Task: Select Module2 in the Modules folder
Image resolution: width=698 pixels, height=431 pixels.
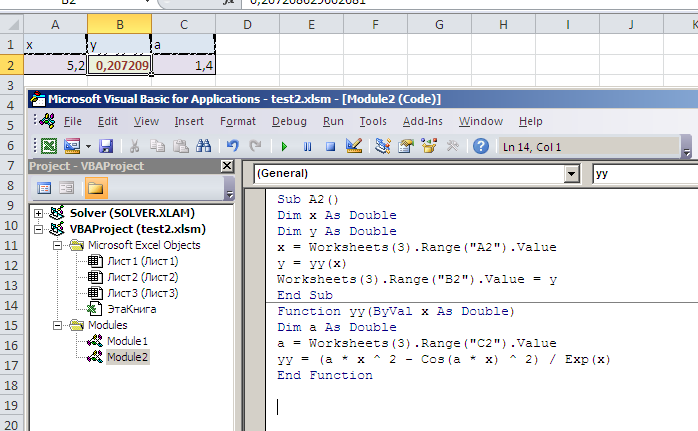Action: click(127, 358)
